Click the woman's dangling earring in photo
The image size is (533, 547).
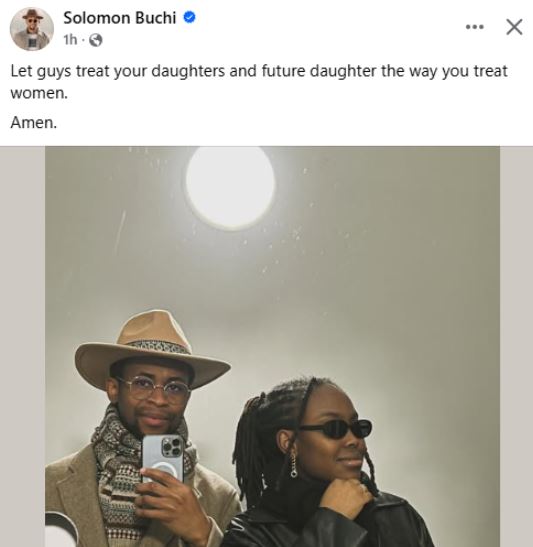(294, 465)
